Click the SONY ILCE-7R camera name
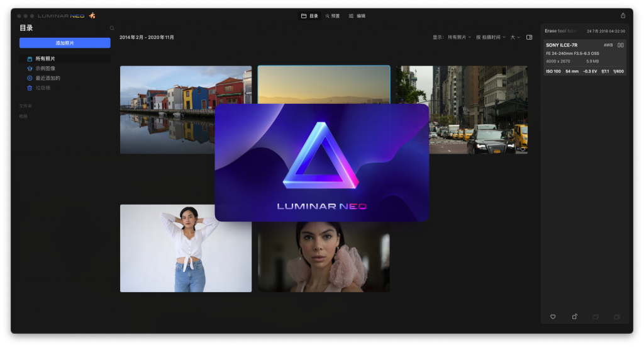 [562, 45]
